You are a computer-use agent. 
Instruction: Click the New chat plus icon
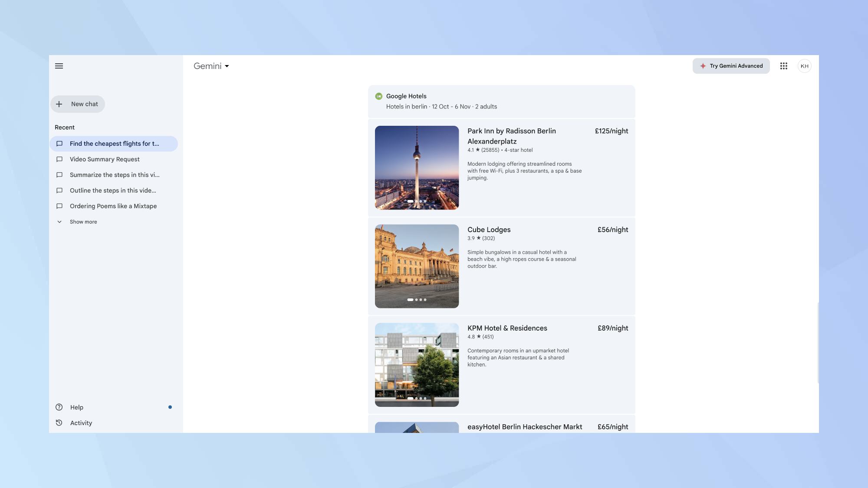[x=59, y=103]
